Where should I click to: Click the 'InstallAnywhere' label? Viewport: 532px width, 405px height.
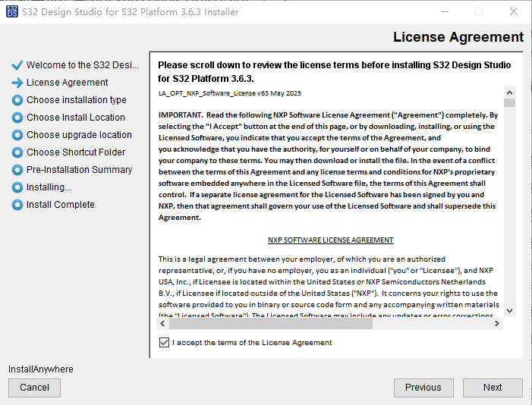point(41,369)
